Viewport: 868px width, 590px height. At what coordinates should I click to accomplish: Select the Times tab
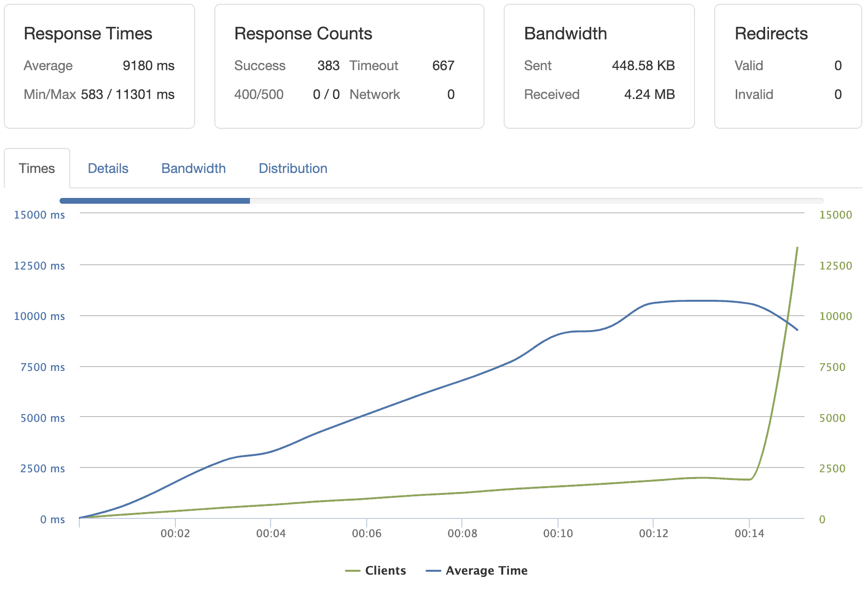tap(37, 168)
